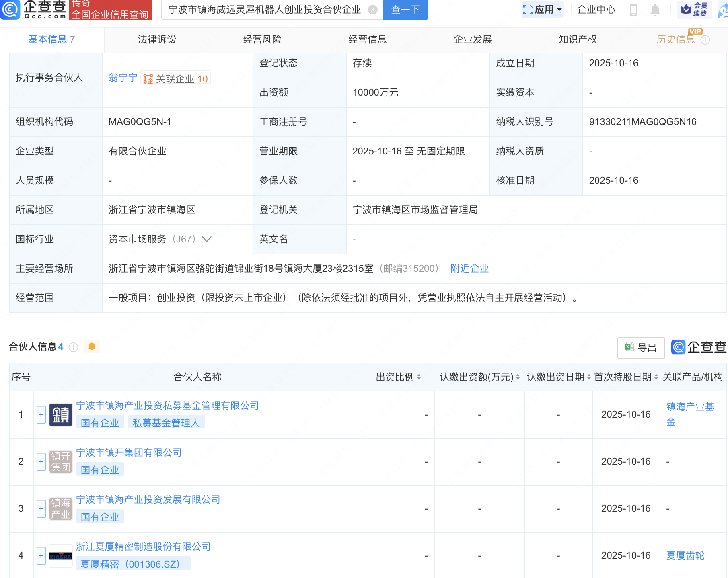The image size is (728, 578).
Task: Open the 附近企业 link
Action: point(469,269)
